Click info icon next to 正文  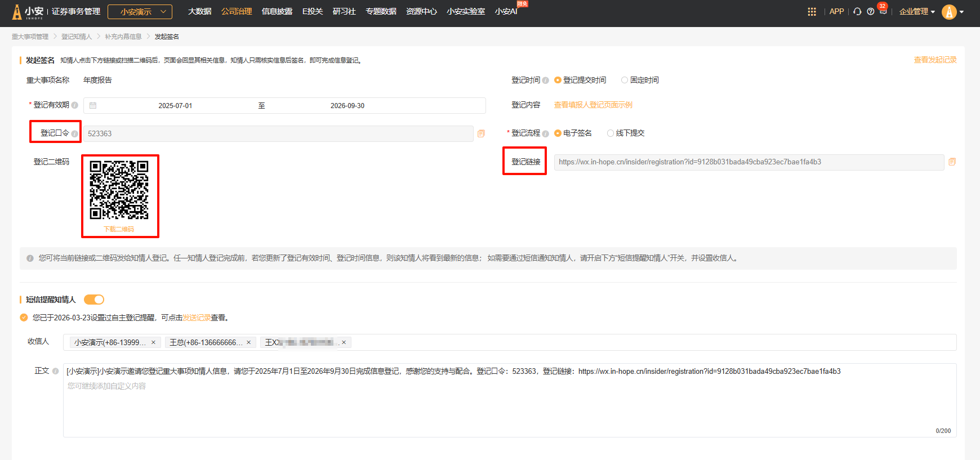click(x=55, y=371)
